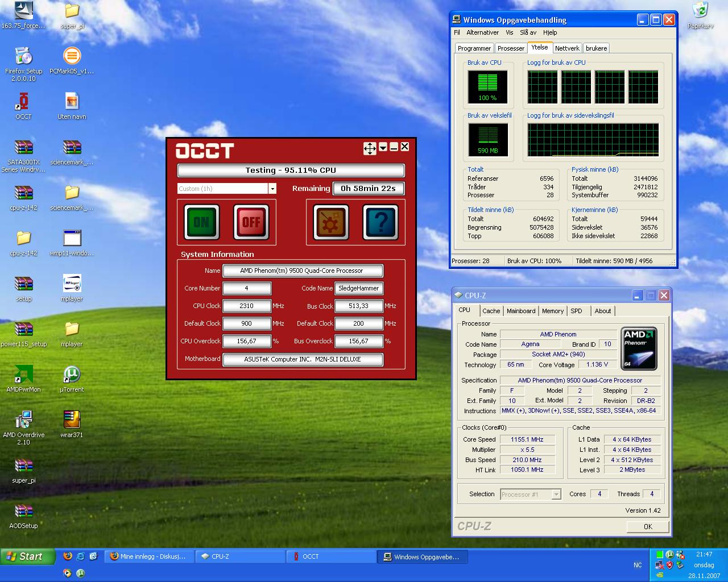Open the Programmer tab in Task Manager

(474, 48)
